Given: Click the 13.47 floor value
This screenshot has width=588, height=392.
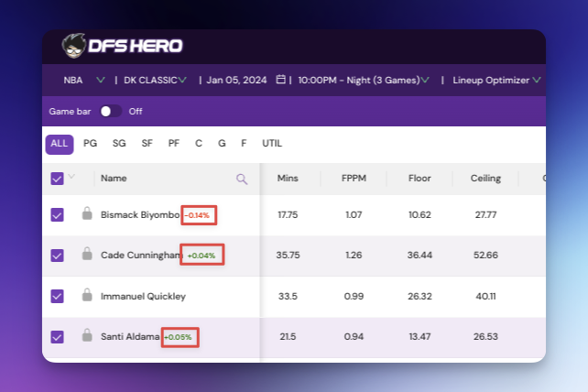Looking at the screenshot, I should point(419,336).
